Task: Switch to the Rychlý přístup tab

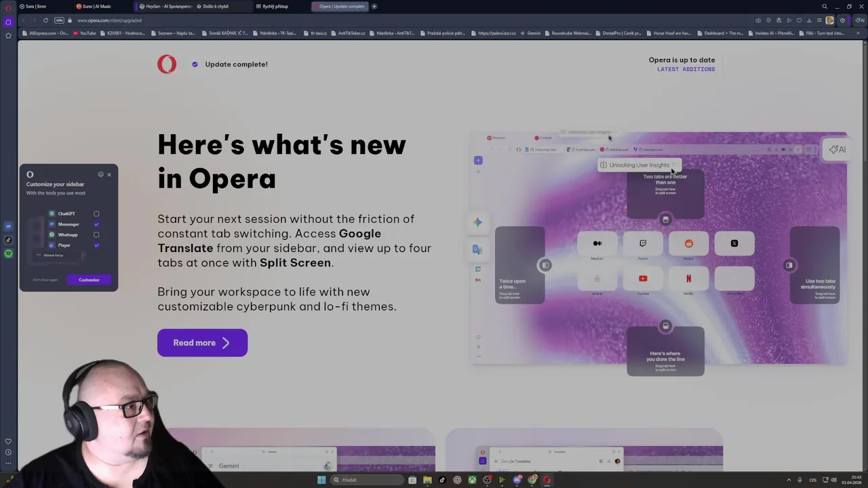Action: [x=281, y=6]
